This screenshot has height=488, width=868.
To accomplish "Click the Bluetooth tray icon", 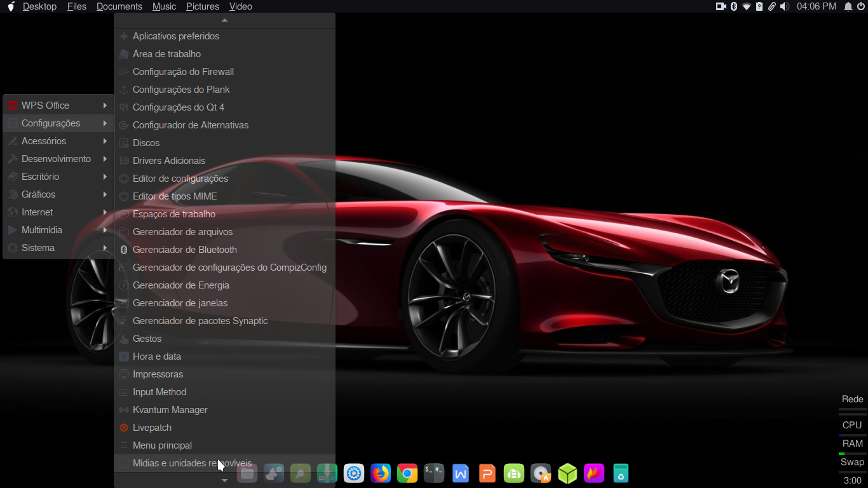I will click(733, 6).
